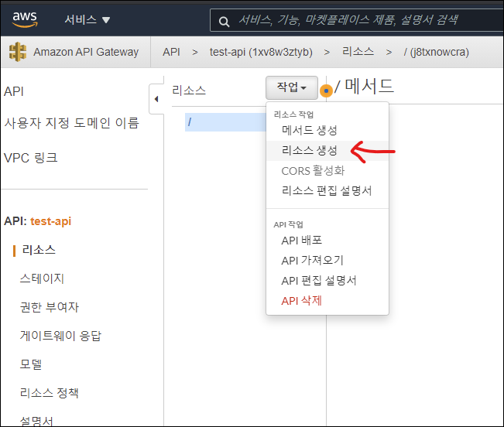Click the search magnifier icon
The height and width of the screenshot is (427, 504).
(225, 21)
